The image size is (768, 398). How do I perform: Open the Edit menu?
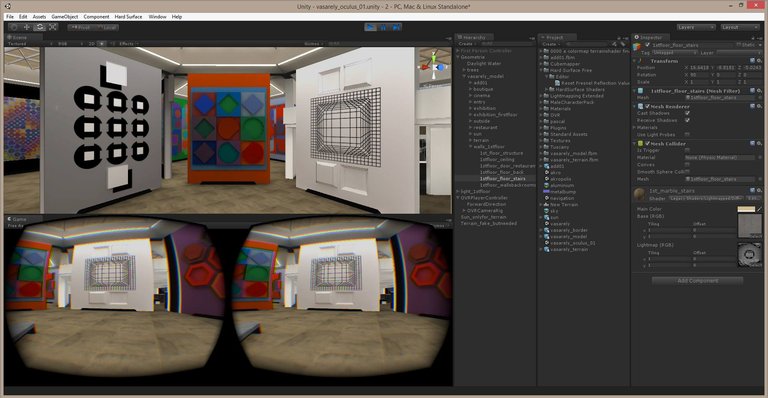pos(23,17)
